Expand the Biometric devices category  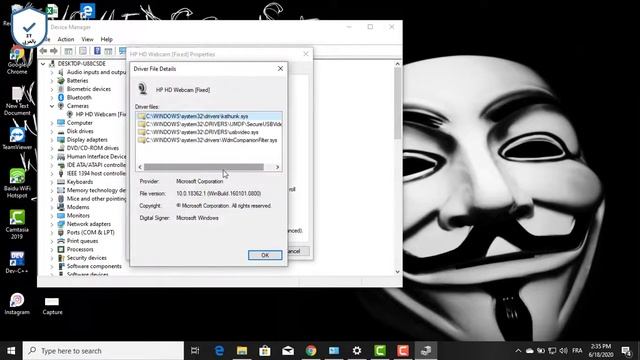[52, 89]
